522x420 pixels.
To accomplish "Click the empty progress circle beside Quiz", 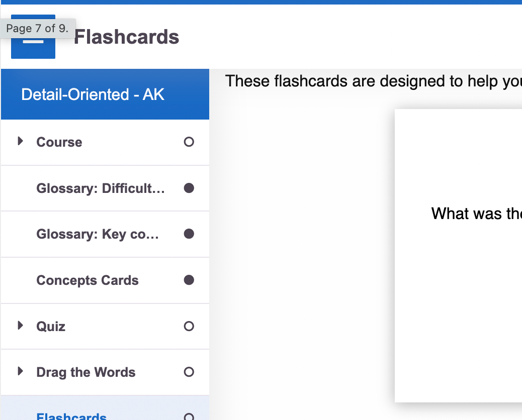I will [189, 326].
